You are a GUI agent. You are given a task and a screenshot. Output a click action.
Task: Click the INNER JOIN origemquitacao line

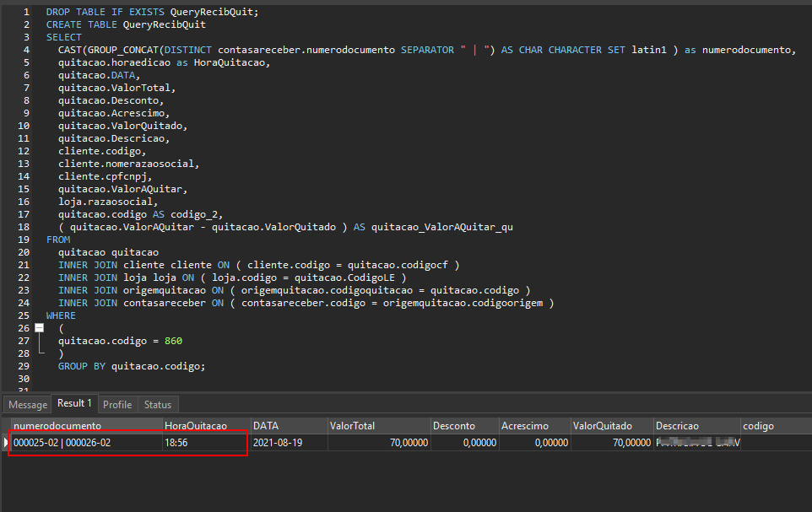[294, 290]
